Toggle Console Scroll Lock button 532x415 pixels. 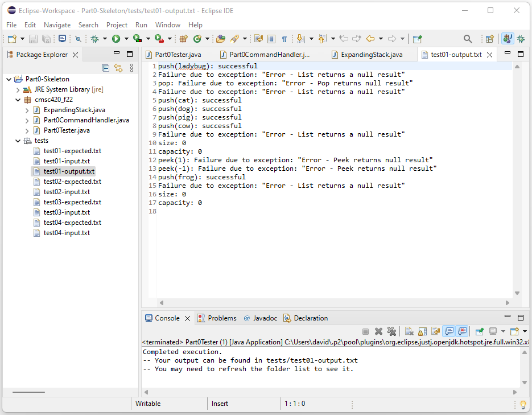[x=423, y=331]
